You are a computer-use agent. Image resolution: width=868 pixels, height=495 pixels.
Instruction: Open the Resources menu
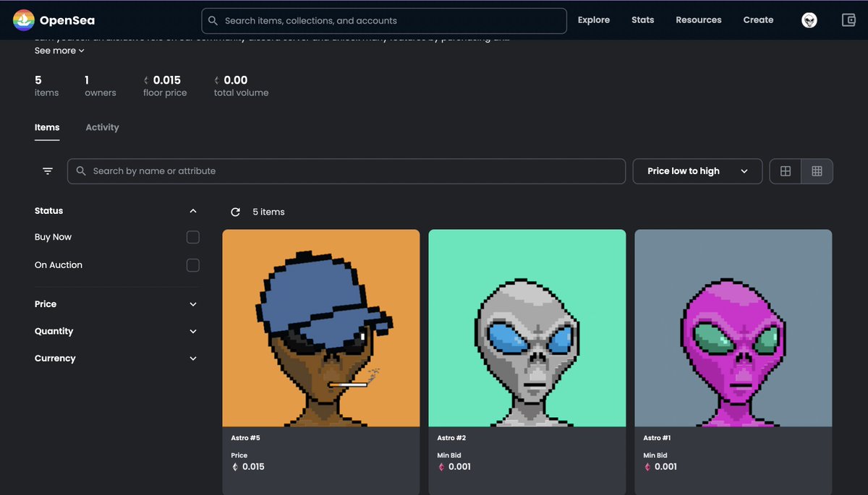pyautogui.click(x=699, y=20)
